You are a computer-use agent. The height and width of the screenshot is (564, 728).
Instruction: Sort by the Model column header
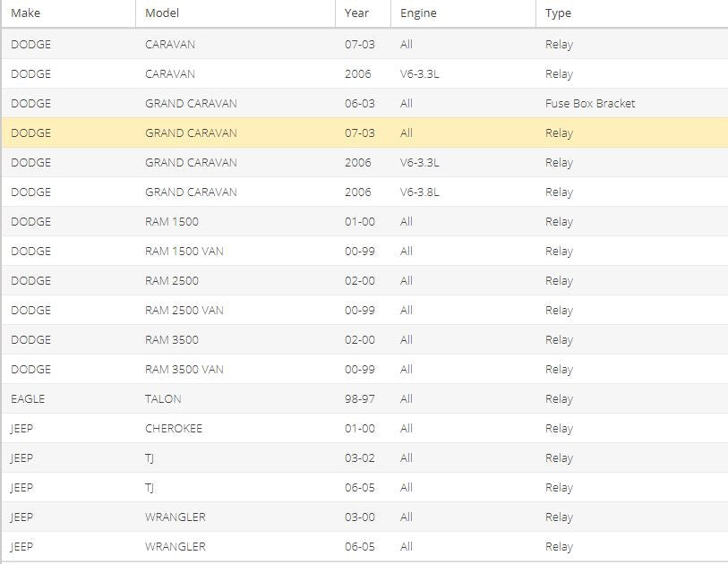[x=236, y=13]
